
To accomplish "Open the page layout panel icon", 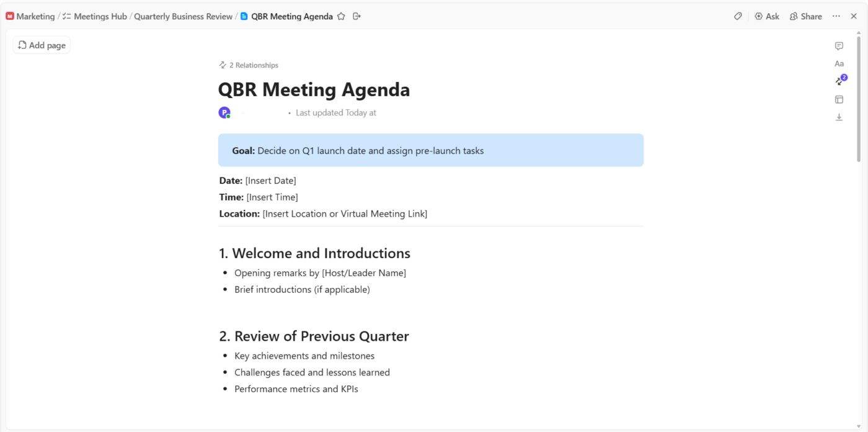I will [838, 99].
